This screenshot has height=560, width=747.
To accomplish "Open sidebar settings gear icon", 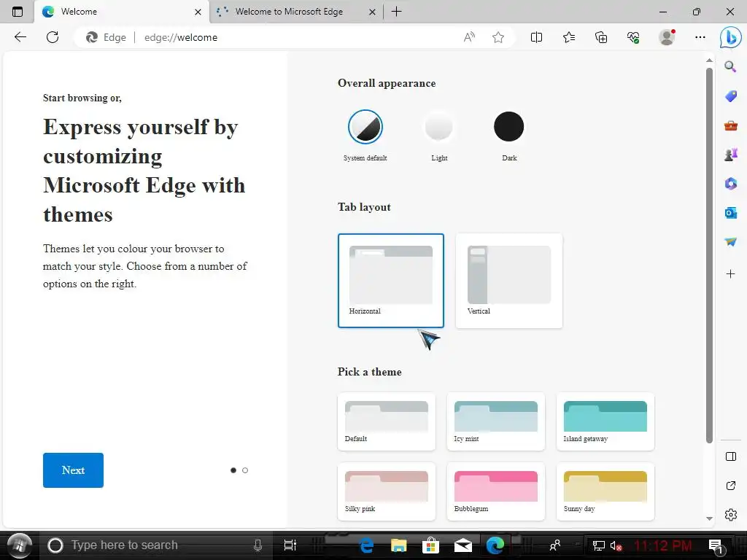I will click(x=731, y=515).
